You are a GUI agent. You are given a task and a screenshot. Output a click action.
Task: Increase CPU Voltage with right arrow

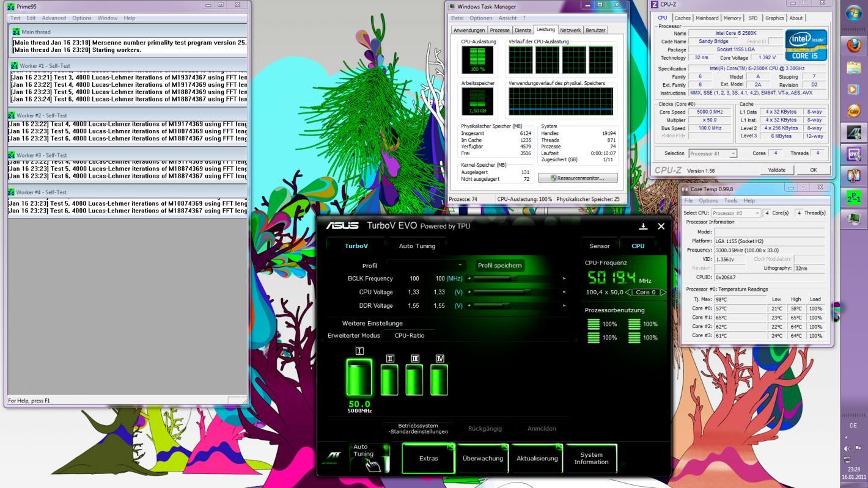click(564, 292)
